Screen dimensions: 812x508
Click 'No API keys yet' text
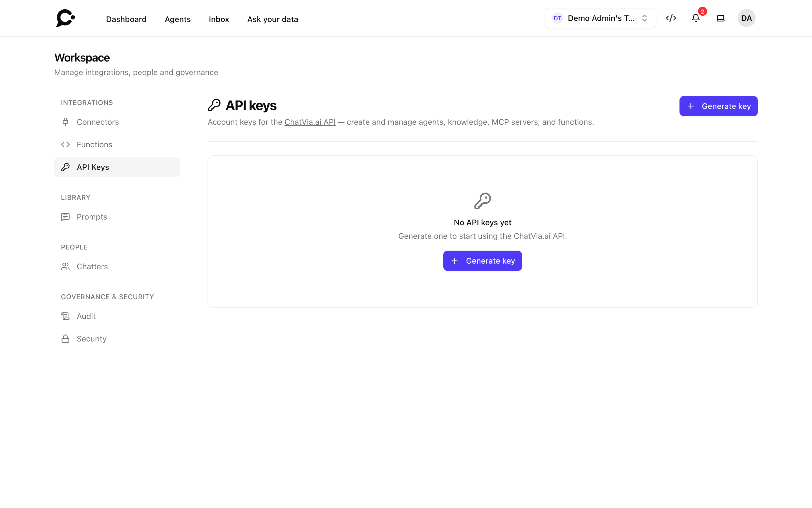click(482, 222)
